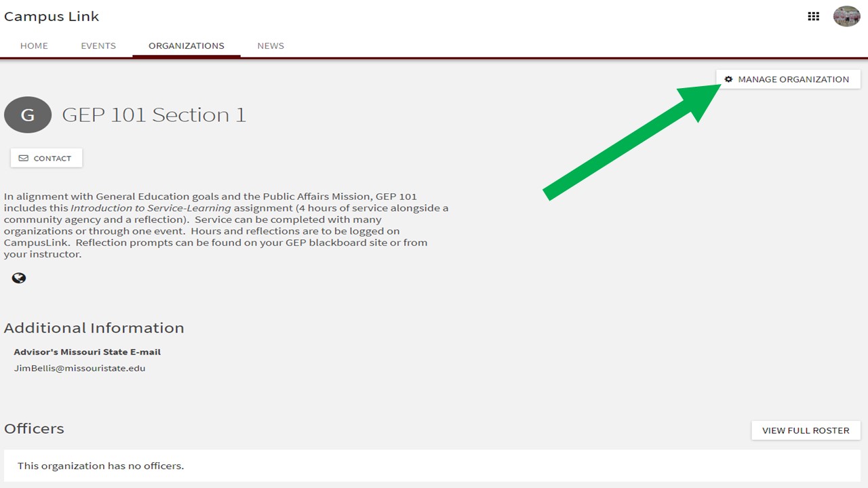Open Manage Organization
Viewport: 868px width, 488px height.
(789, 79)
